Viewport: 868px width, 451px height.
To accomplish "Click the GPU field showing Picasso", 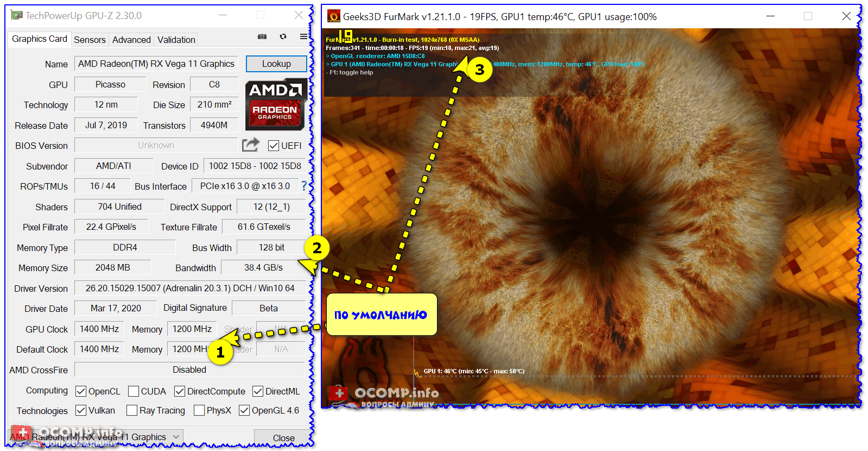I will coord(110,84).
